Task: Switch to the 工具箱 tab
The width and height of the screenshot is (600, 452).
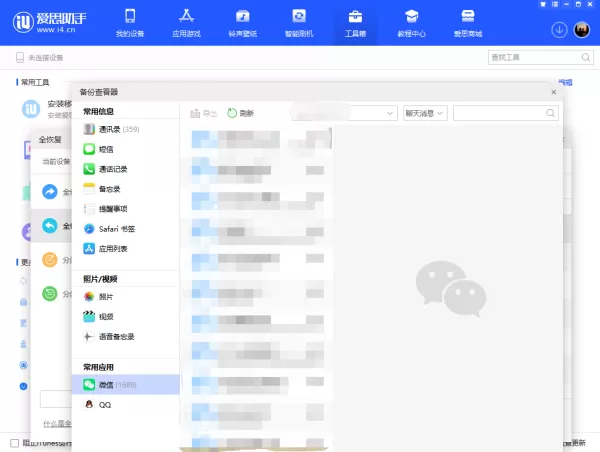Action: (x=355, y=23)
